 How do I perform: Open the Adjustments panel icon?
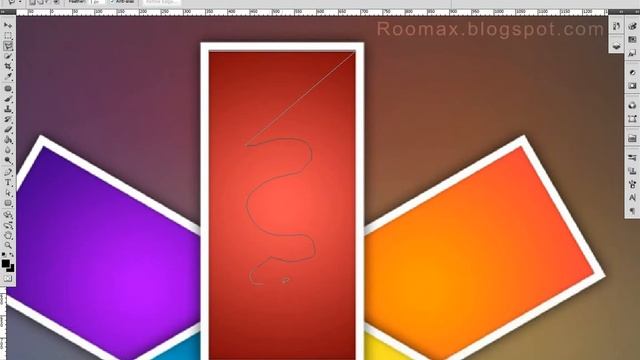tap(632, 72)
